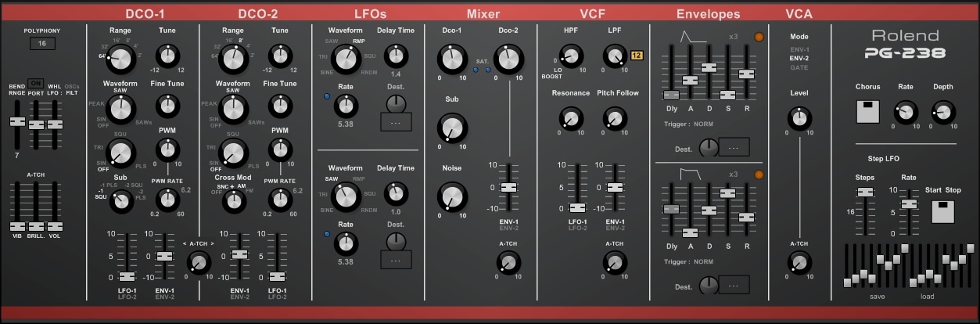Toggle blue LED beside lower LFO Rate
The width and height of the screenshot is (980, 324).
pyautogui.click(x=326, y=234)
